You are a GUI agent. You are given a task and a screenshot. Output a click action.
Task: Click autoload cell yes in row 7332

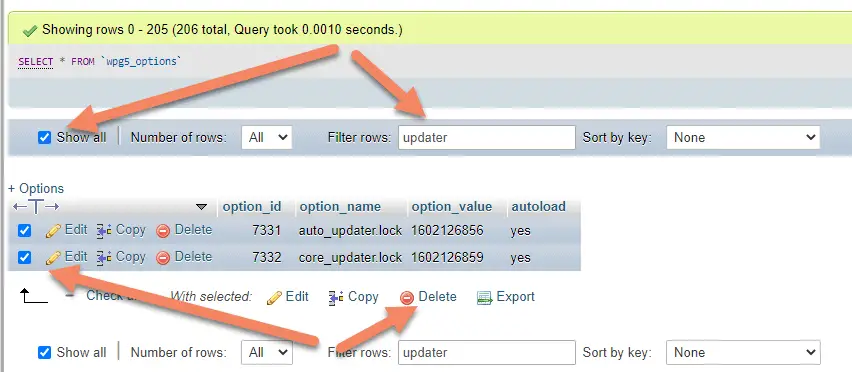(x=521, y=258)
